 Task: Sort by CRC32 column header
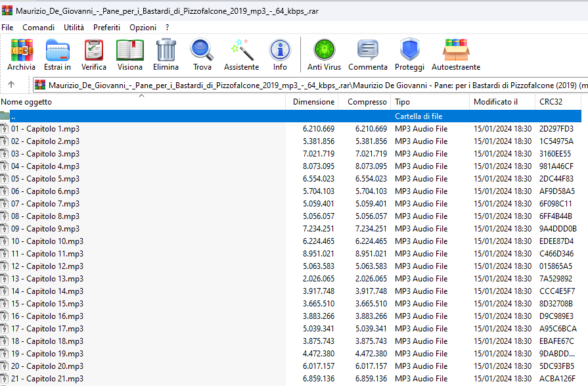[x=558, y=102]
